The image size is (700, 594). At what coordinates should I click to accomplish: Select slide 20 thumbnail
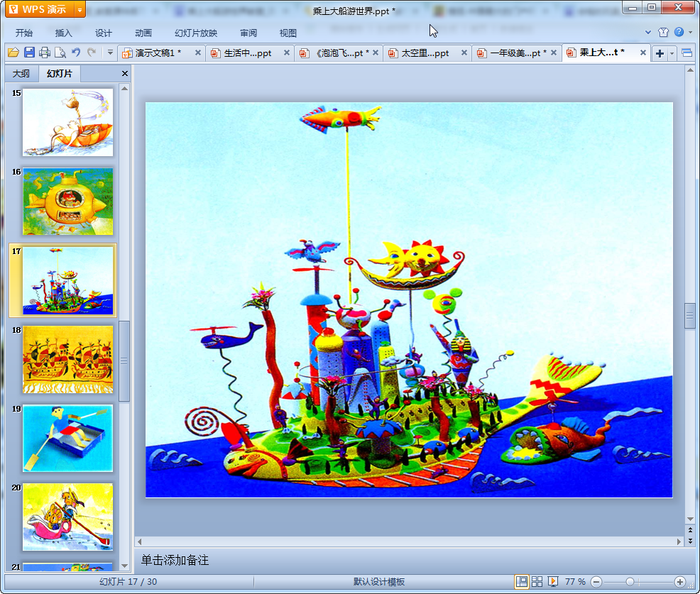68,517
